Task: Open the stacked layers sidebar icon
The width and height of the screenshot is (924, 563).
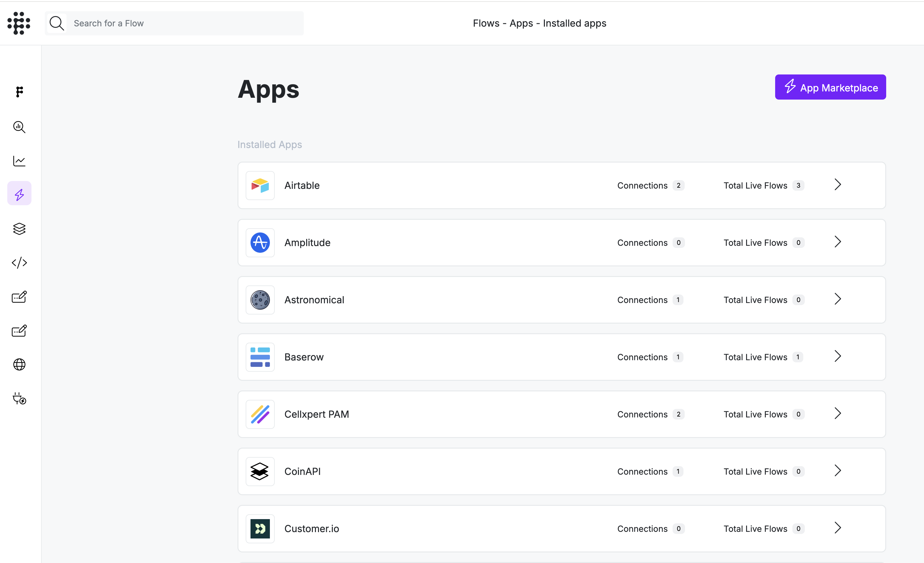Action: pyautogui.click(x=19, y=229)
